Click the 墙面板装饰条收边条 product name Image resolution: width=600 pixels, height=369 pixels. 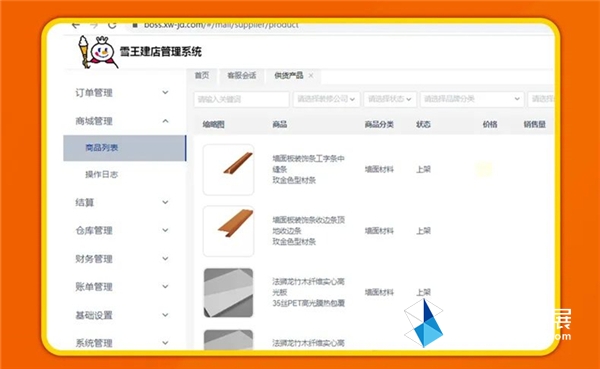click(x=309, y=225)
